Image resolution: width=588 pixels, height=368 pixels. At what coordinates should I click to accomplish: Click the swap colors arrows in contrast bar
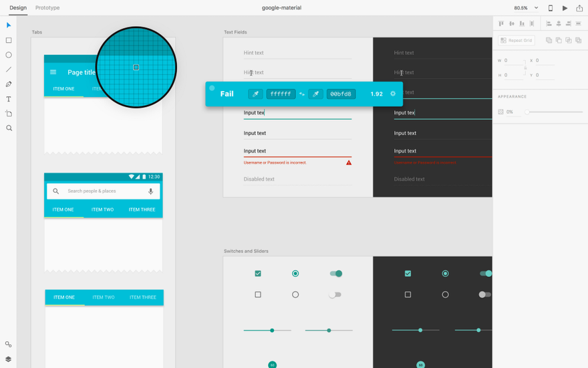[302, 94]
